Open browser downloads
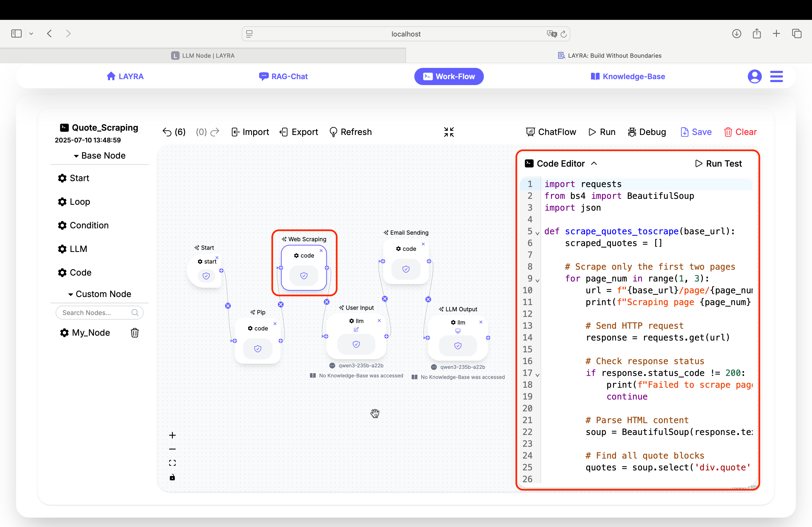 [737, 33]
